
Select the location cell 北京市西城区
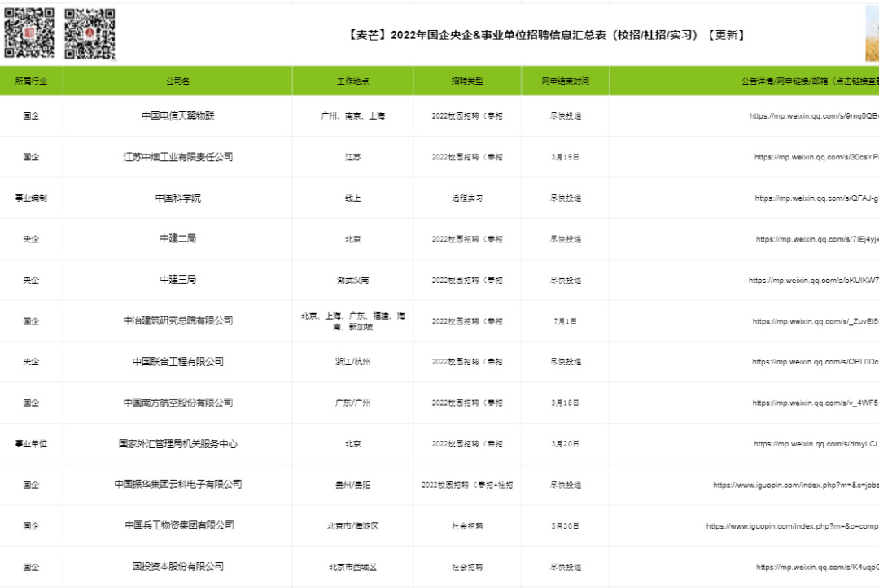pyautogui.click(x=352, y=567)
